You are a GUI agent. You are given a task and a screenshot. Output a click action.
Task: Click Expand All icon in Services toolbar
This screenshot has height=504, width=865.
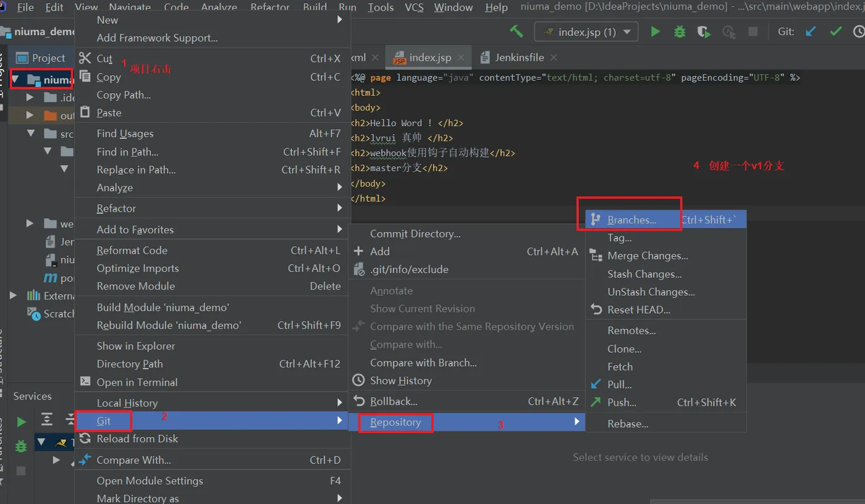point(47,420)
